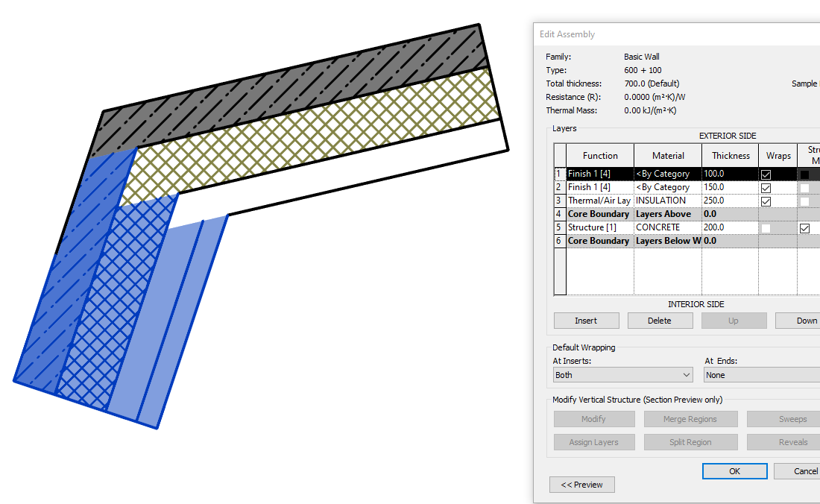Image resolution: width=820 pixels, height=504 pixels.
Task: Click Layers Above Wrap cell
Action: click(x=668, y=214)
